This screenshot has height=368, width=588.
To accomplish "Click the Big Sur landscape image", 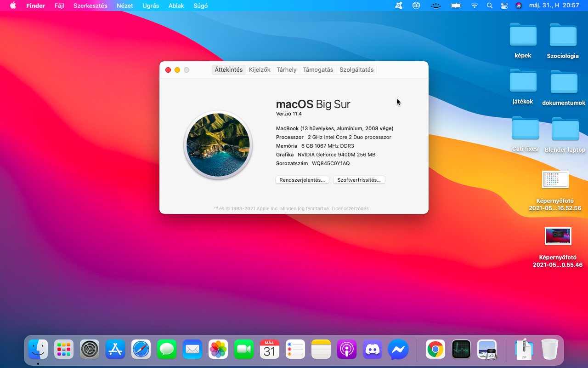I will pyautogui.click(x=218, y=145).
